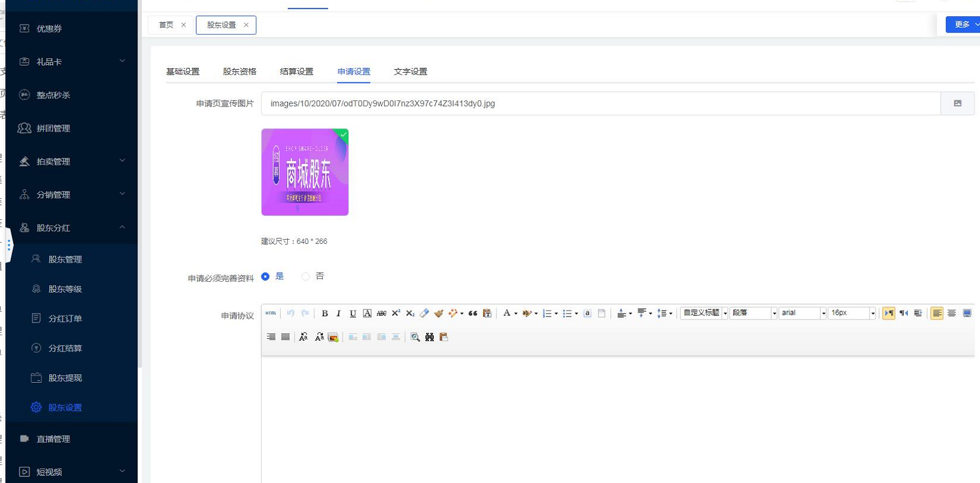The image size is (980, 483).
Task: Open 分红订单 in the sidebar
Action: tap(65, 318)
